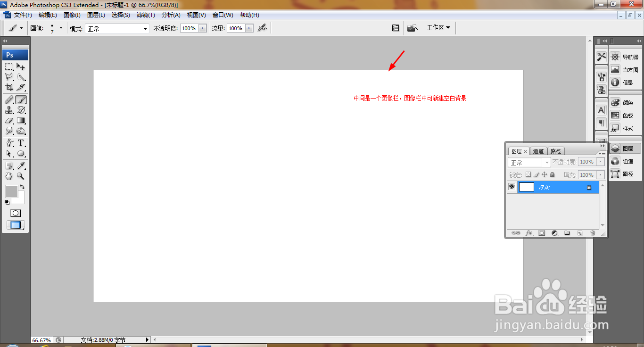Select the Slice tool
The image size is (644, 347).
(21, 88)
